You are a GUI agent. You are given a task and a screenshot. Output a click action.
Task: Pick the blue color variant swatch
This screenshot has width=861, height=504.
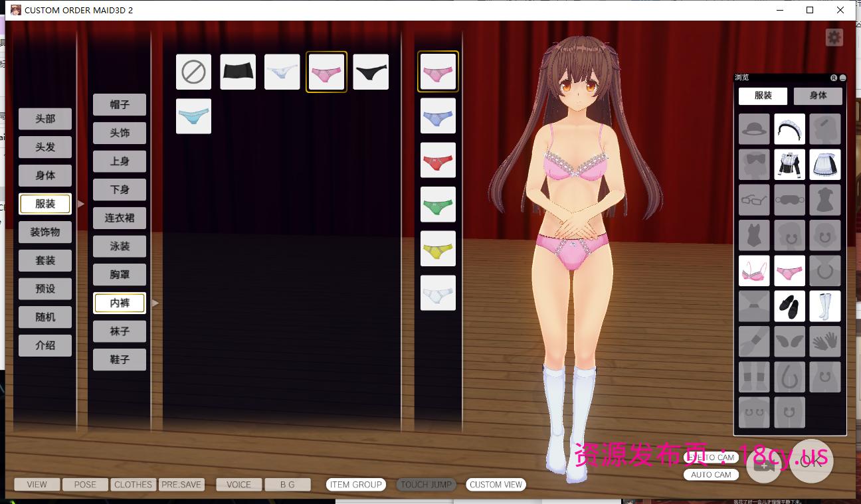[438, 116]
